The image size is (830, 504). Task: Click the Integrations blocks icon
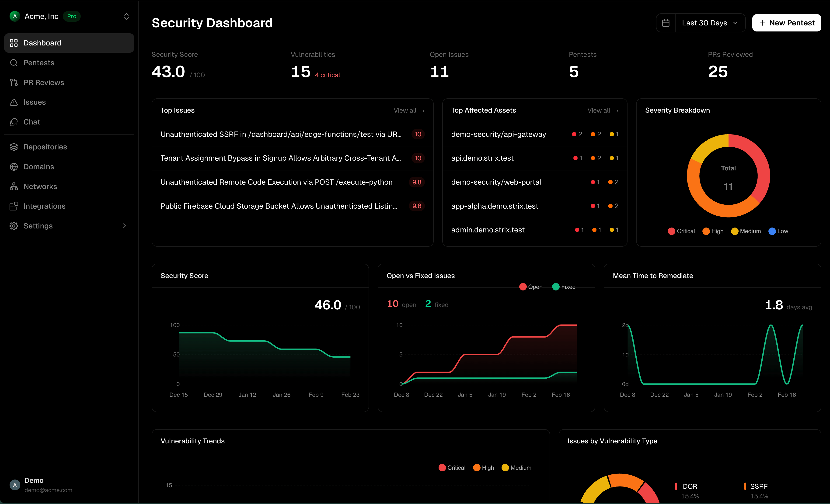(x=14, y=206)
